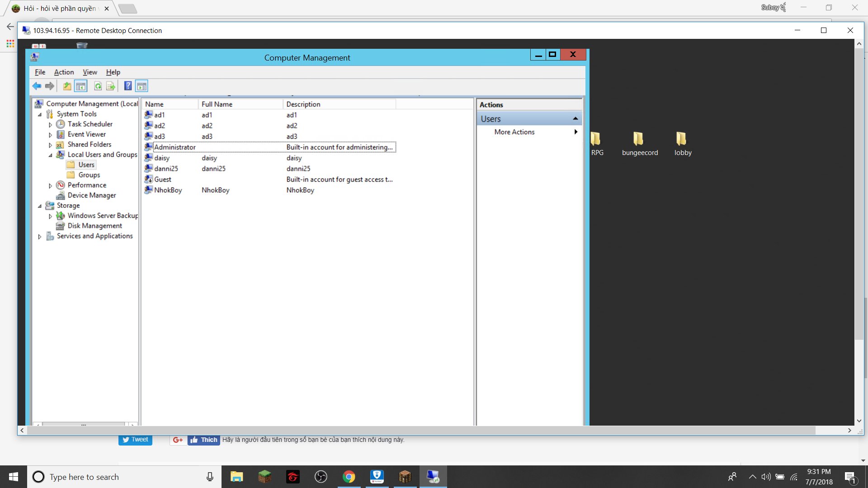
Task: Open the Action menu
Action: (x=64, y=72)
